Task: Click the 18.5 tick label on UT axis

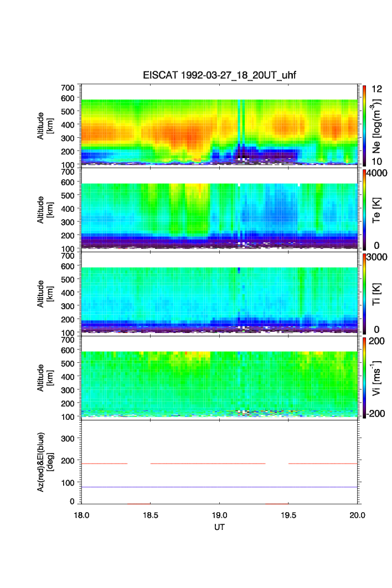Action: 150,515
